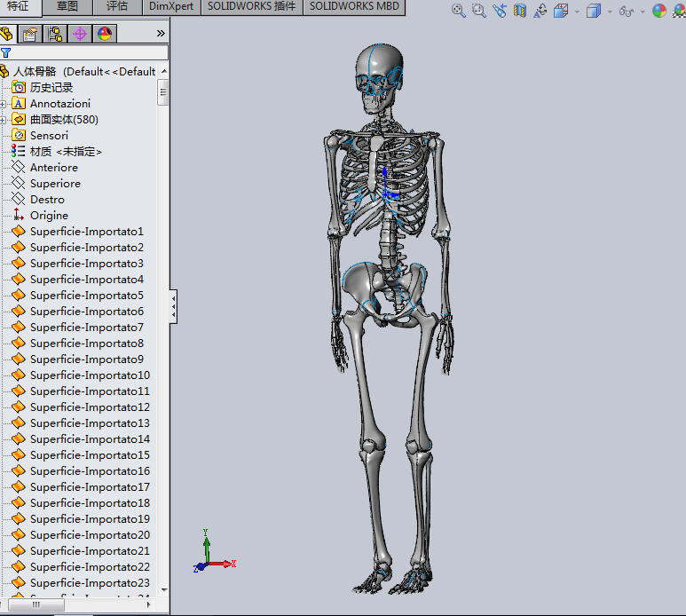Expand the Annotazioni folder

(x=3, y=104)
